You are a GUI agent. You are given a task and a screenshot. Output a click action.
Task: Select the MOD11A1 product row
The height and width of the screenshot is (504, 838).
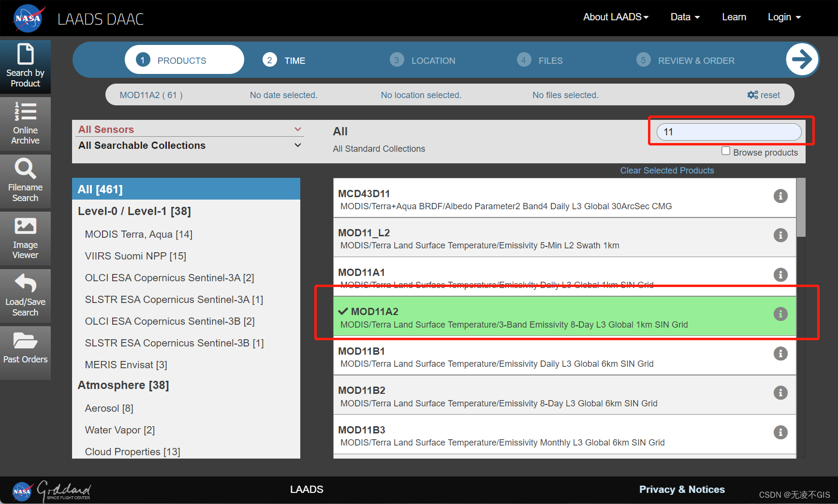(564, 277)
